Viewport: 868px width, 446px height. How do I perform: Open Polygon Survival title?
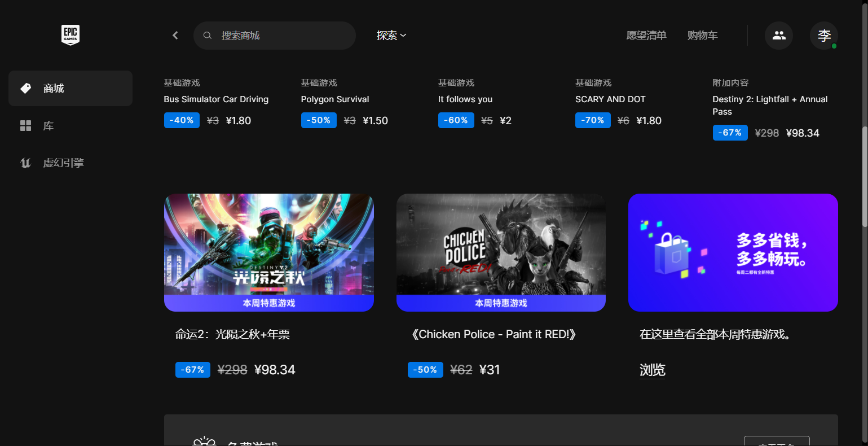click(335, 99)
